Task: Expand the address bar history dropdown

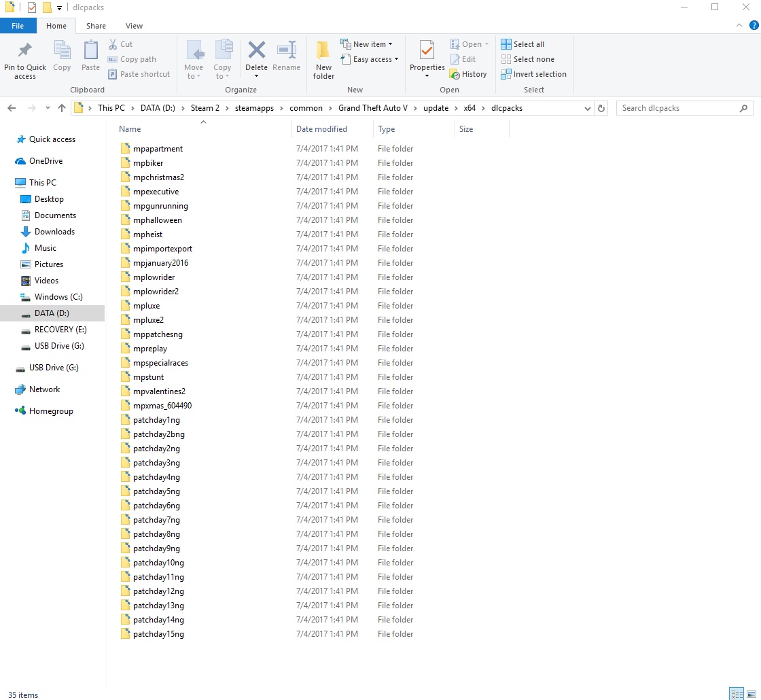Action: coord(587,108)
